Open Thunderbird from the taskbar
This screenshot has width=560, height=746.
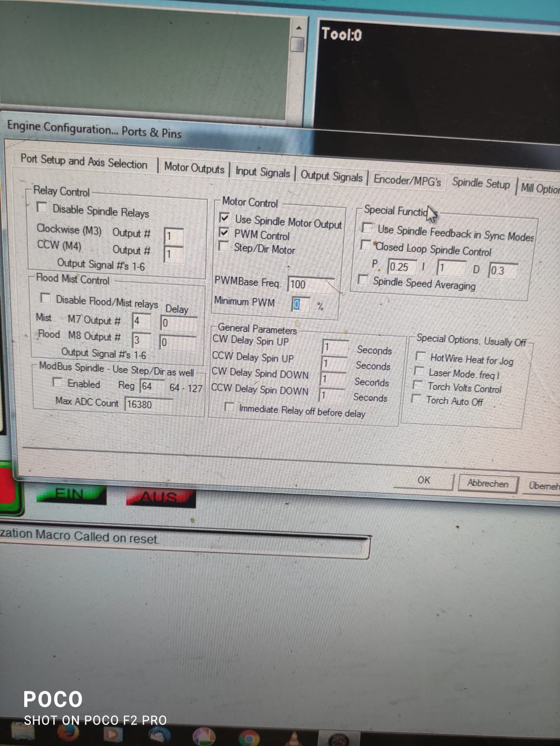[159, 735]
